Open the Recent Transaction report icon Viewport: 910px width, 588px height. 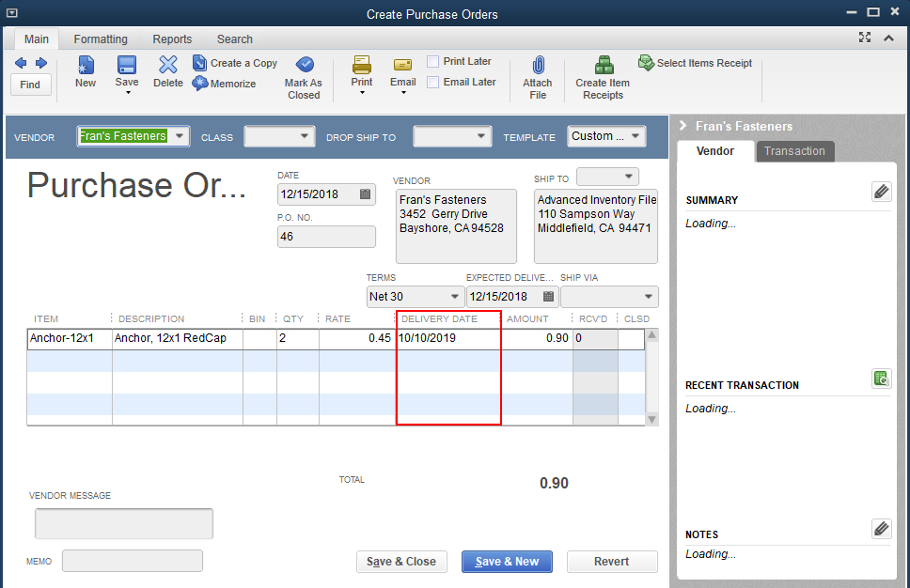tap(881, 379)
